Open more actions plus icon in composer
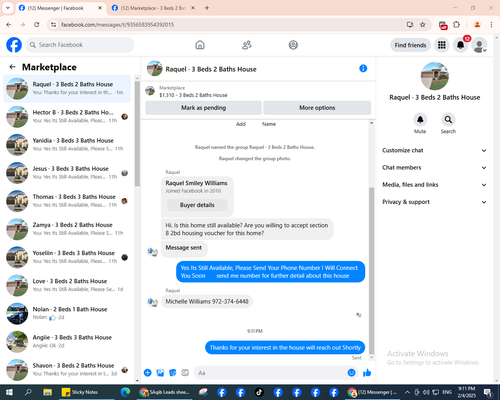The height and width of the screenshot is (400, 500). click(x=148, y=373)
